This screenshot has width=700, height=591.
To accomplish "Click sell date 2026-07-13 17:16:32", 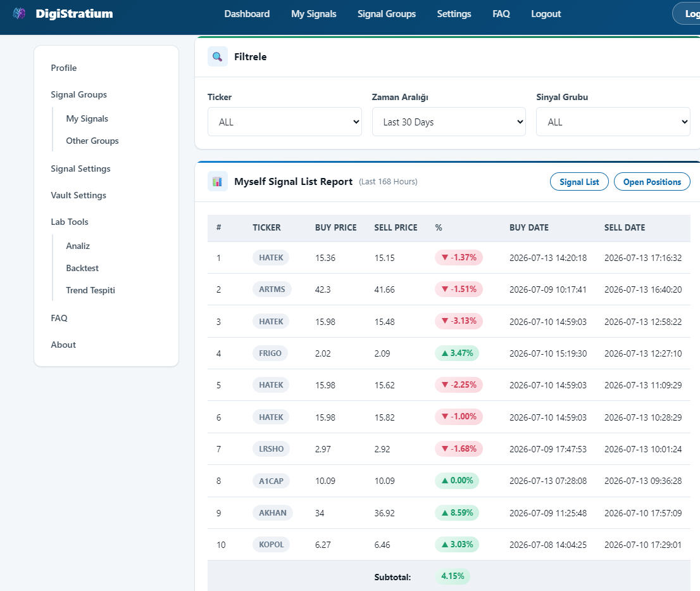I will click(643, 258).
